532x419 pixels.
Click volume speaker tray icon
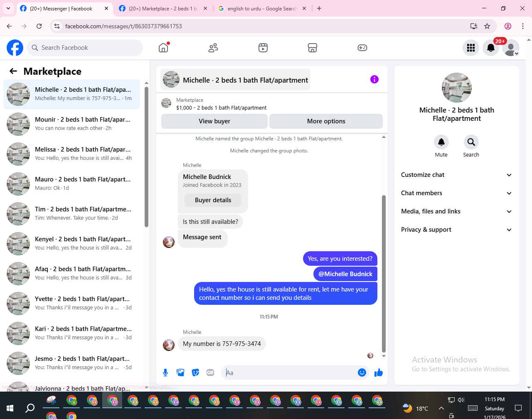[x=461, y=400]
